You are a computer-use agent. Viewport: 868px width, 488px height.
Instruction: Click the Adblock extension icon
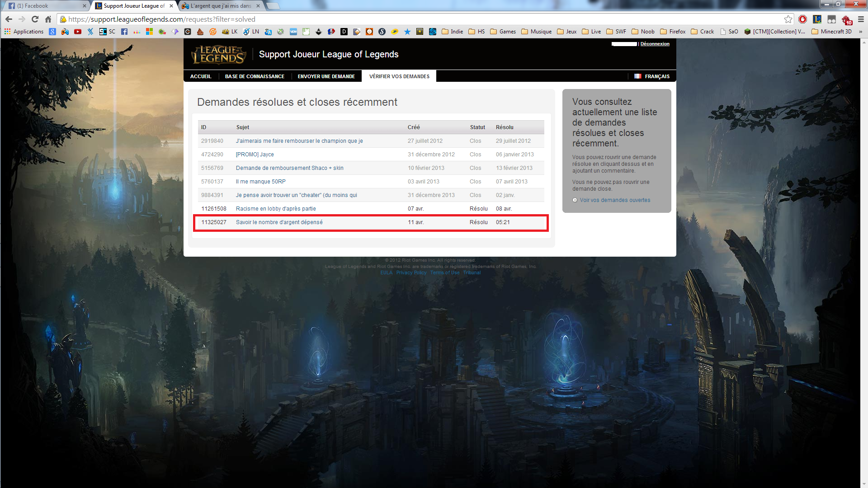coord(802,19)
